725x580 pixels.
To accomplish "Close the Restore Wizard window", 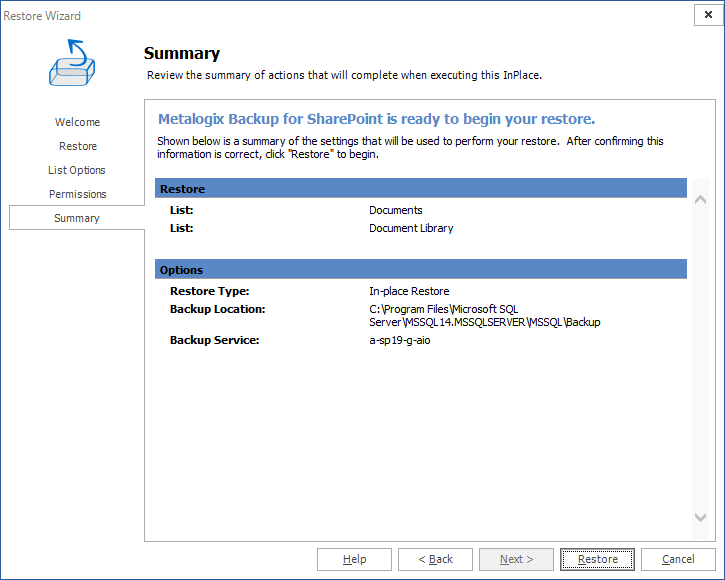I will 708,15.
